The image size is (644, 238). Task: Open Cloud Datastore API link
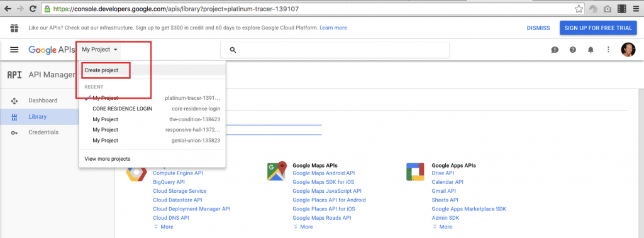coord(177,200)
